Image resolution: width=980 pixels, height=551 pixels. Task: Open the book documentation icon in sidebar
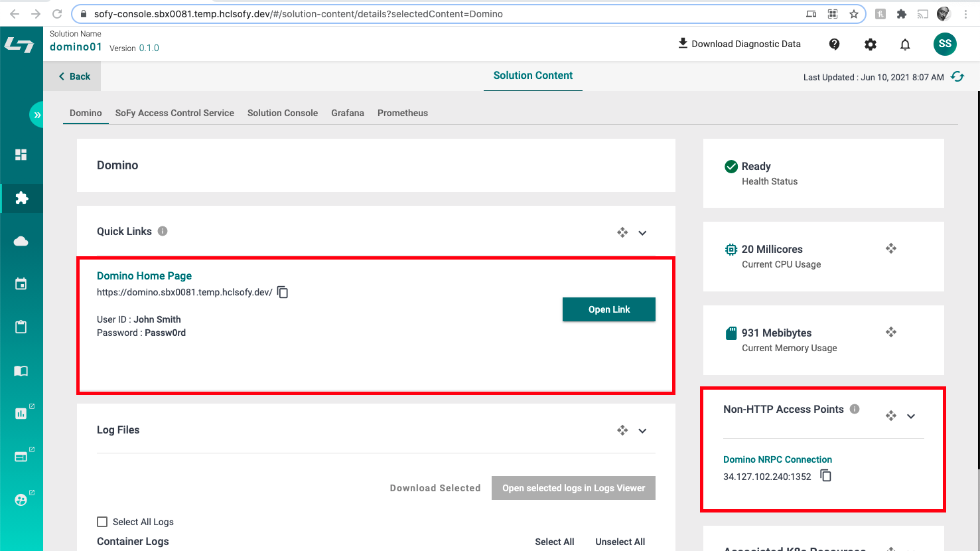pyautogui.click(x=21, y=370)
